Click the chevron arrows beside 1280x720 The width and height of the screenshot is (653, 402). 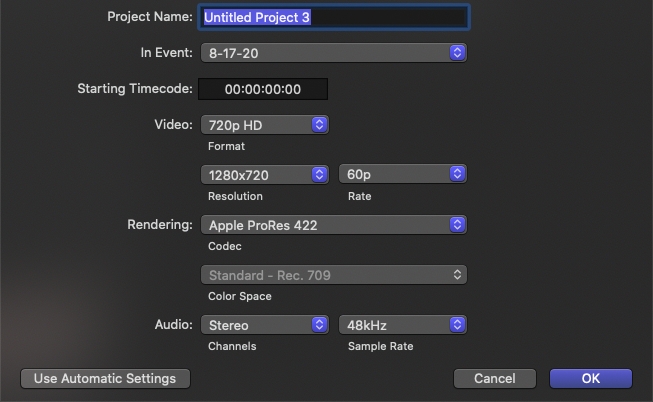click(x=319, y=175)
